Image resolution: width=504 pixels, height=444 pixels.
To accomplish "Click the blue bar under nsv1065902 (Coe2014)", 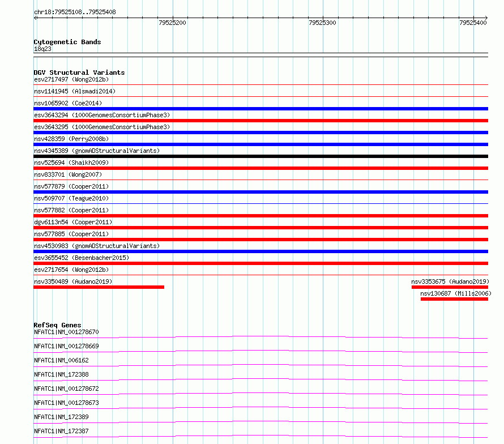I will tap(260, 109).
